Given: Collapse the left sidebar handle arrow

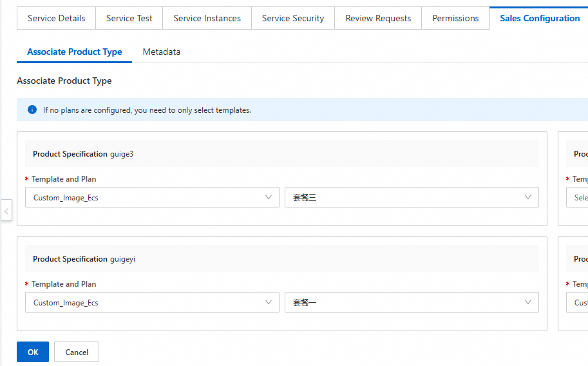Looking at the screenshot, I should click(x=6, y=211).
